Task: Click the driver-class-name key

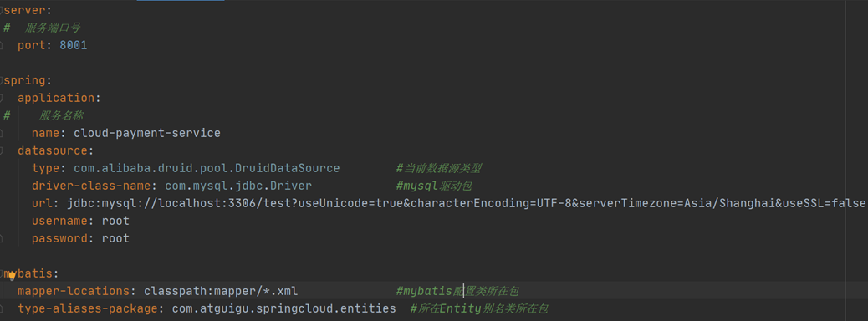Action: point(91,186)
